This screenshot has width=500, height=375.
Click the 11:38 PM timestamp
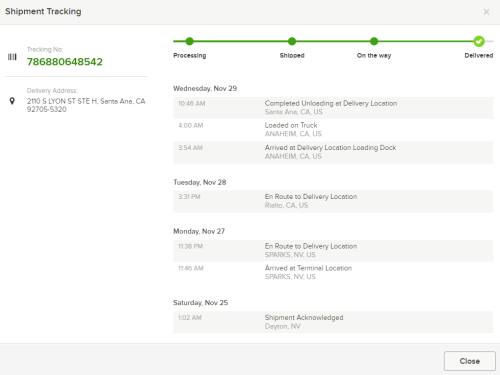[191, 246]
